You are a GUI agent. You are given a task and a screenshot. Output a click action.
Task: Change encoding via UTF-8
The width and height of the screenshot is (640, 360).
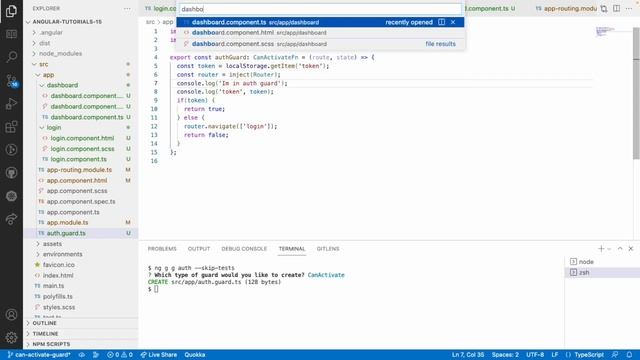click(535, 355)
